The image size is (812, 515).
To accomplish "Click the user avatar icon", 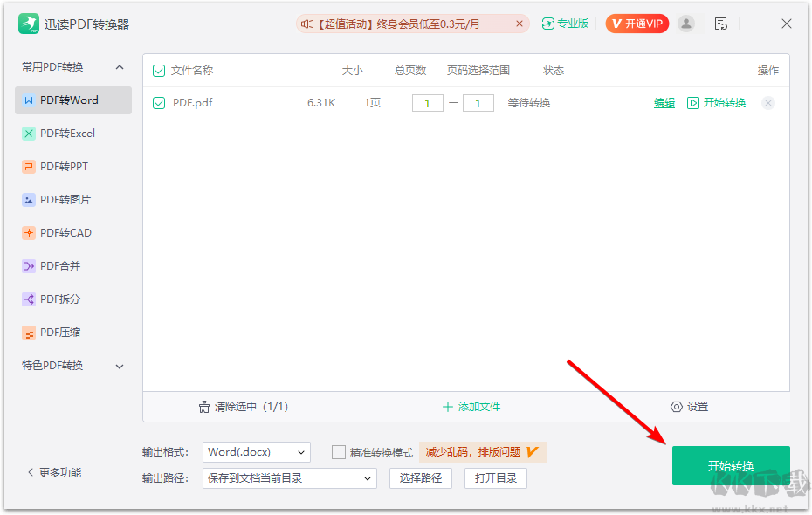I will click(x=686, y=24).
